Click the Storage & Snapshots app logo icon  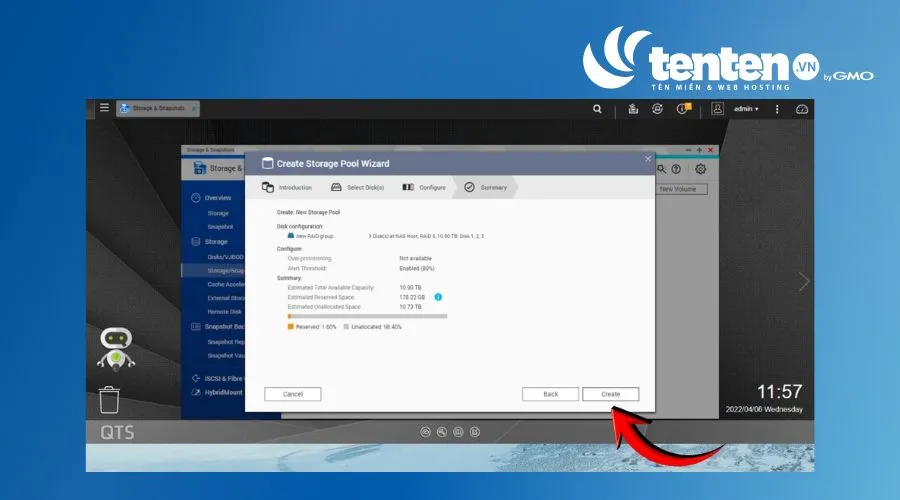[200, 168]
